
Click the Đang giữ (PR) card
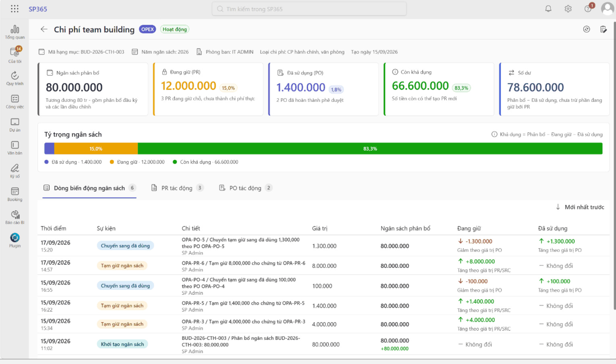click(x=208, y=89)
